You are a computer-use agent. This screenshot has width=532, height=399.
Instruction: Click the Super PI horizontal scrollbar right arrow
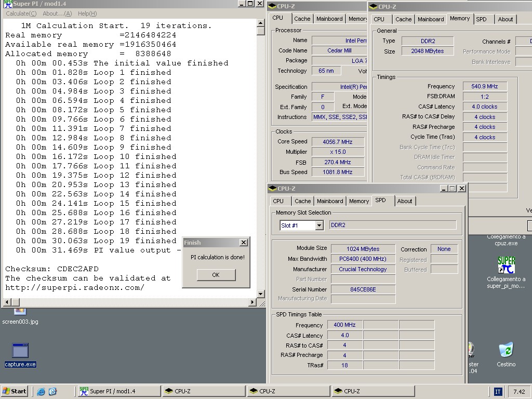(252, 302)
